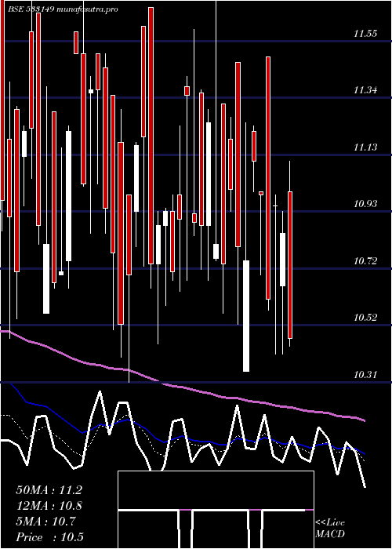The height and width of the screenshot is (549, 392).
Task: Click the 10.52 price axis label
Action: [x=365, y=318]
